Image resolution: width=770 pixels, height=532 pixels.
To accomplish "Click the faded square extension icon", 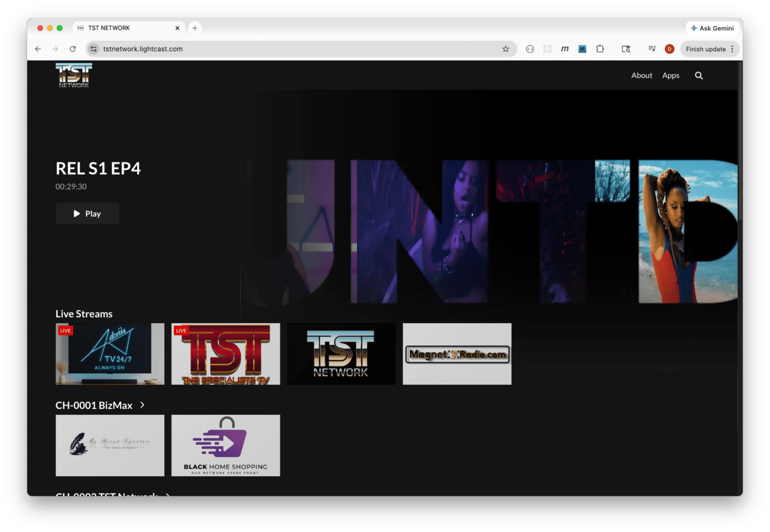I will pos(547,49).
